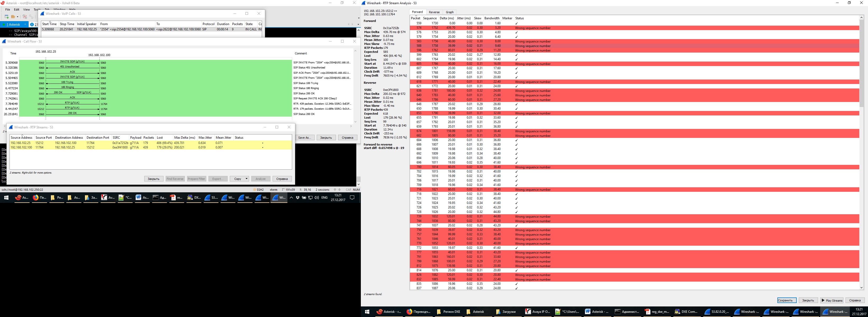Click the Xshell Open folder icon

click(13, 16)
